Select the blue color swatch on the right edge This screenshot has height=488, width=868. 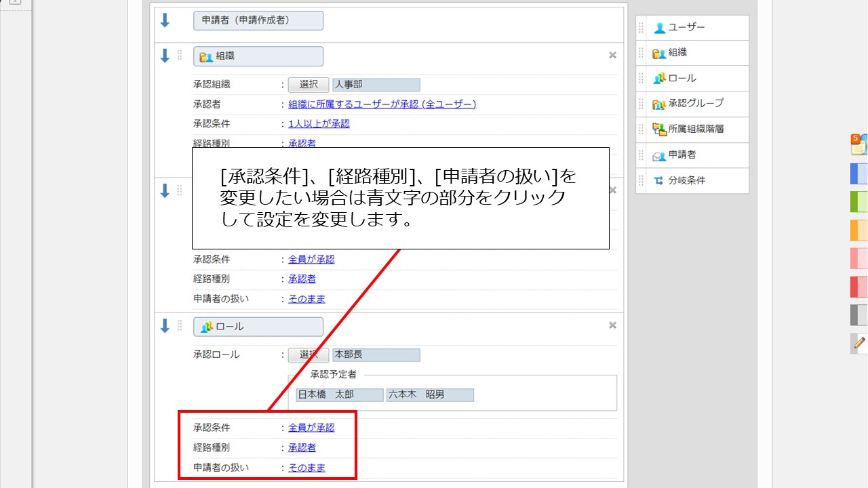point(857,174)
